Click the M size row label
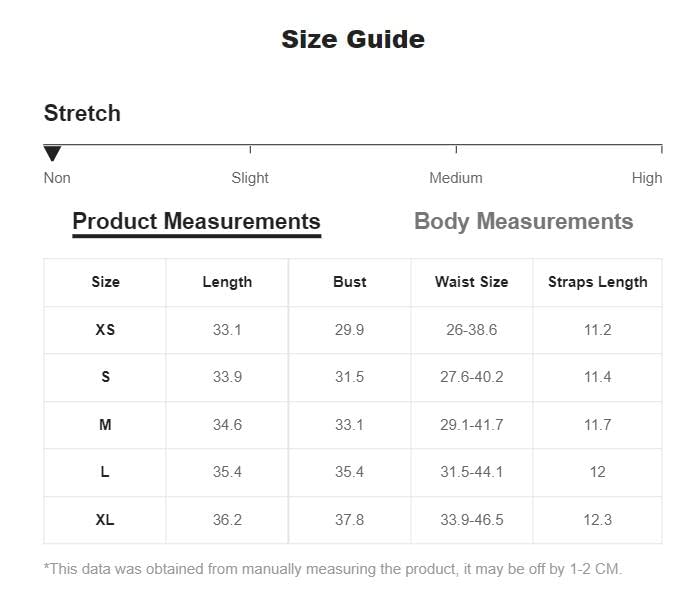Image resolution: width=691 pixels, height=599 pixels. pos(105,425)
